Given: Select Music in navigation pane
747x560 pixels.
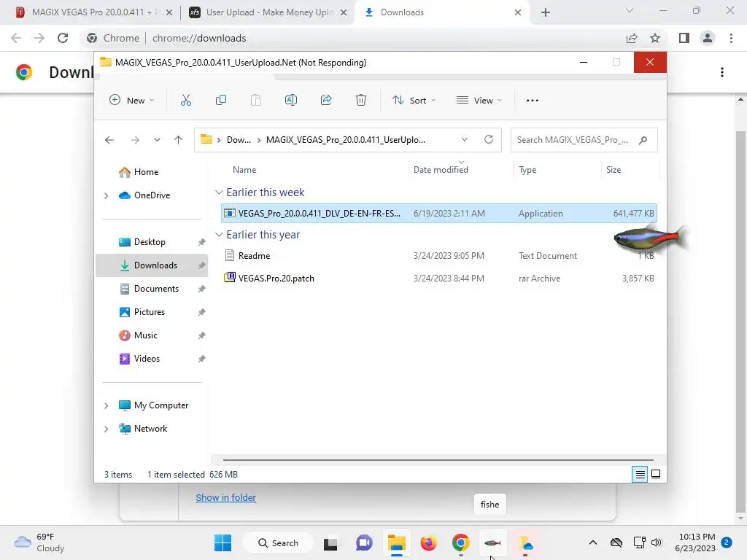Looking at the screenshot, I should tap(145, 335).
